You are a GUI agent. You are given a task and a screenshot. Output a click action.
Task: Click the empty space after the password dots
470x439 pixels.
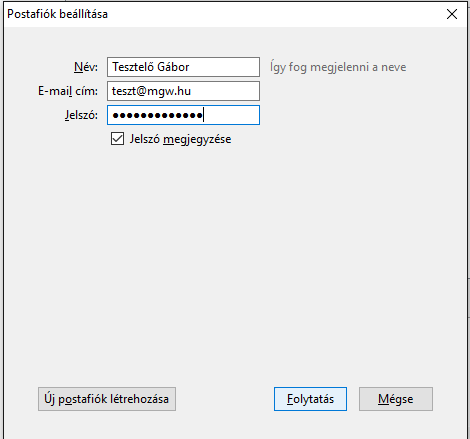click(x=232, y=115)
